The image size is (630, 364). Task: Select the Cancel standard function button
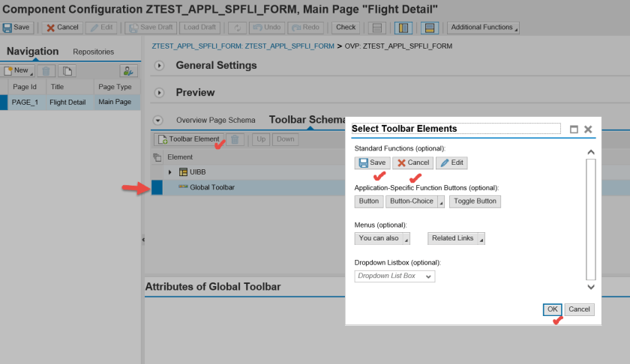click(x=412, y=163)
